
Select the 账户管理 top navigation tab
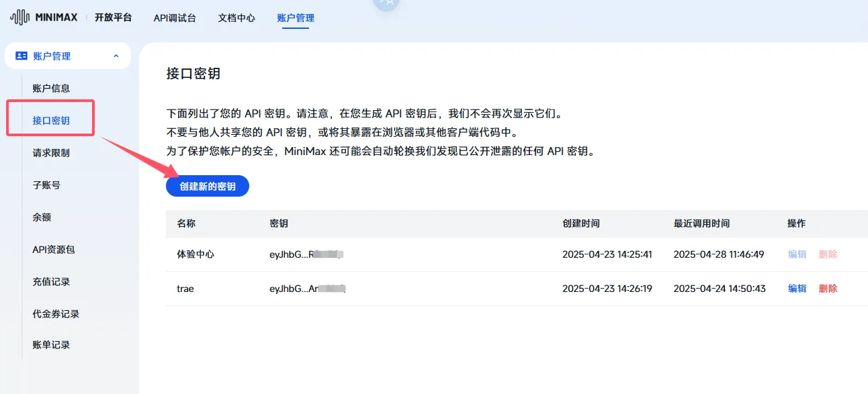296,18
